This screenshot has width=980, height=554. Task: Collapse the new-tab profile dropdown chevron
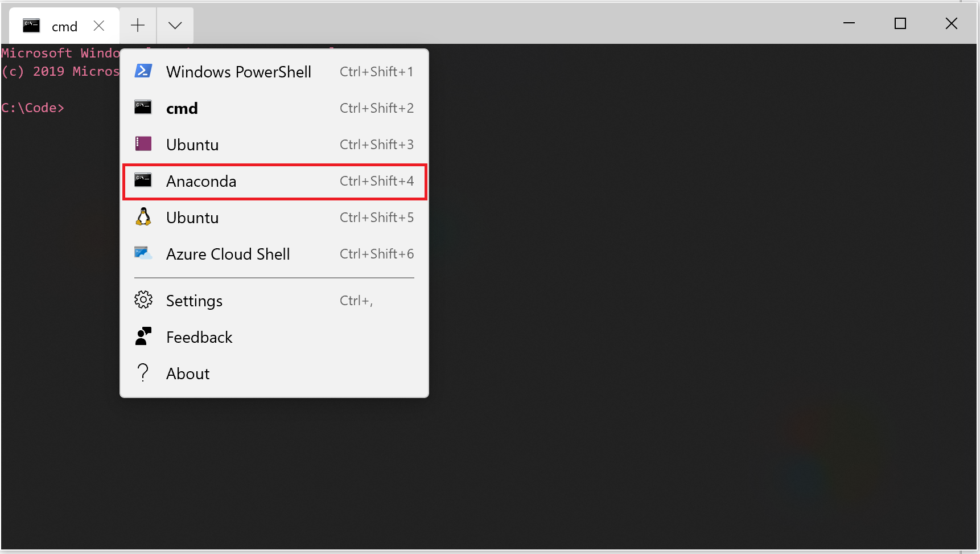point(175,26)
